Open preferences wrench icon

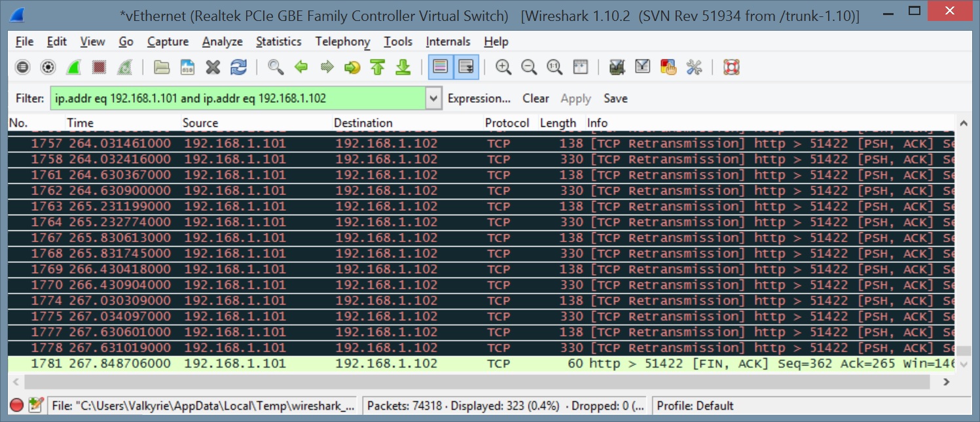coord(693,67)
